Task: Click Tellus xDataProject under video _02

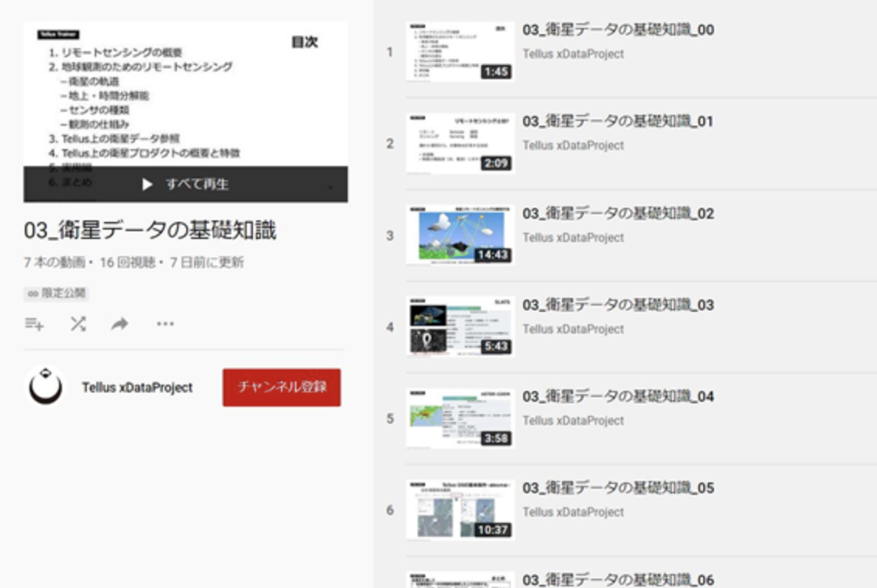Action: pyautogui.click(x=574, y=237)
